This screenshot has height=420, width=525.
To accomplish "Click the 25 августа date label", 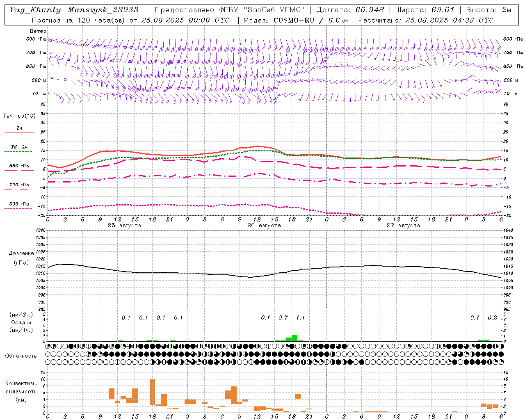I will coord(125,226).
